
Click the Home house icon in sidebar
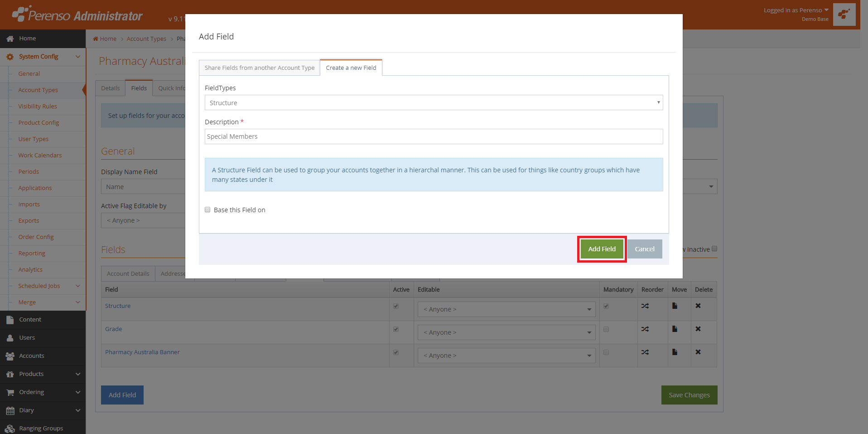point(10,39)
